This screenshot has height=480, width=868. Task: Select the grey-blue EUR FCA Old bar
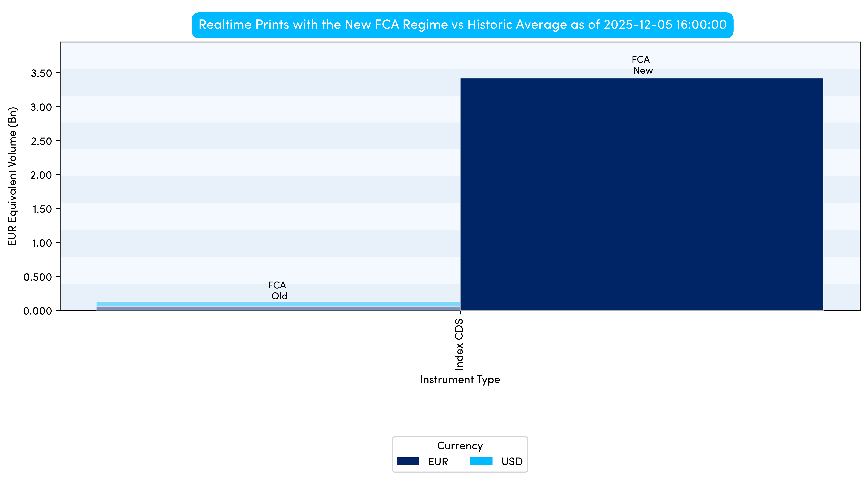(x=278, y=308)
